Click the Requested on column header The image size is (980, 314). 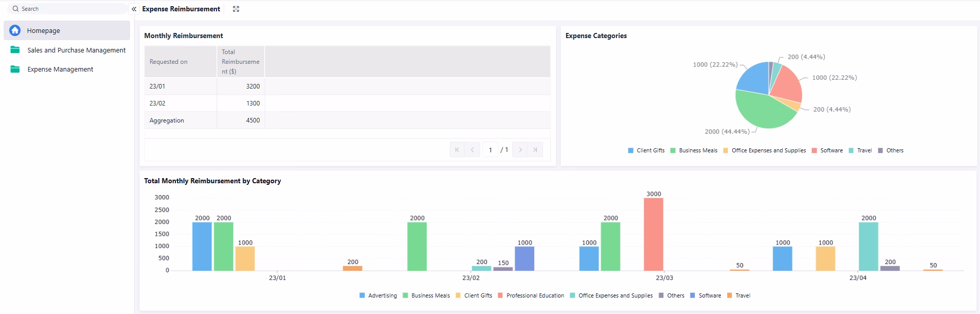[169, 62]
